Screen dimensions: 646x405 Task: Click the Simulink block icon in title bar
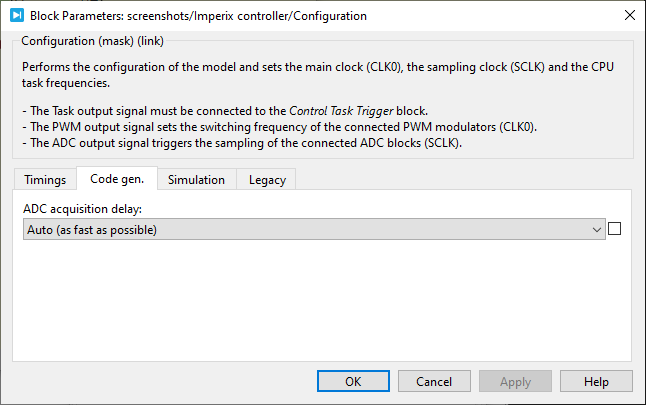pos(16,16)
